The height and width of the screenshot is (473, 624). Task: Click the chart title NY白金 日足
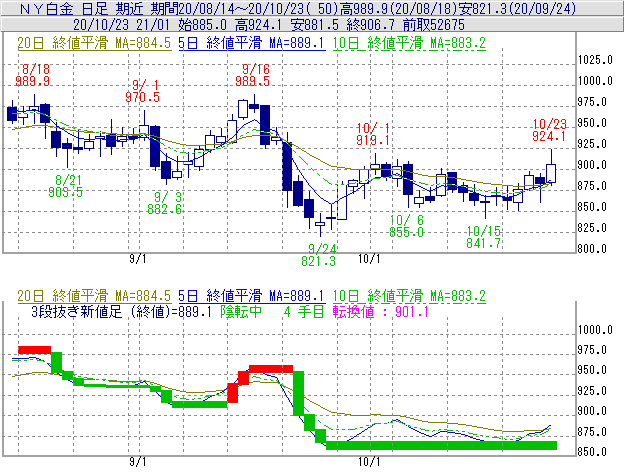click(x=64, y=8)
